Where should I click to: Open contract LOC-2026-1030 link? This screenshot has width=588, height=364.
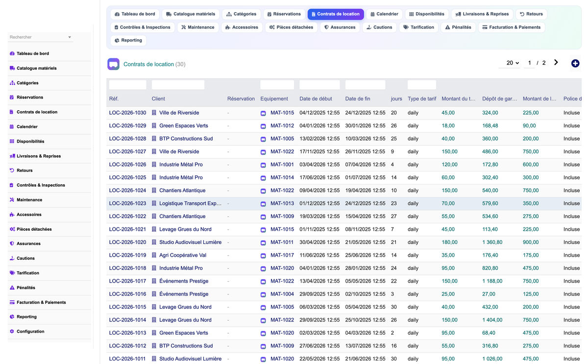pos(127,113)
